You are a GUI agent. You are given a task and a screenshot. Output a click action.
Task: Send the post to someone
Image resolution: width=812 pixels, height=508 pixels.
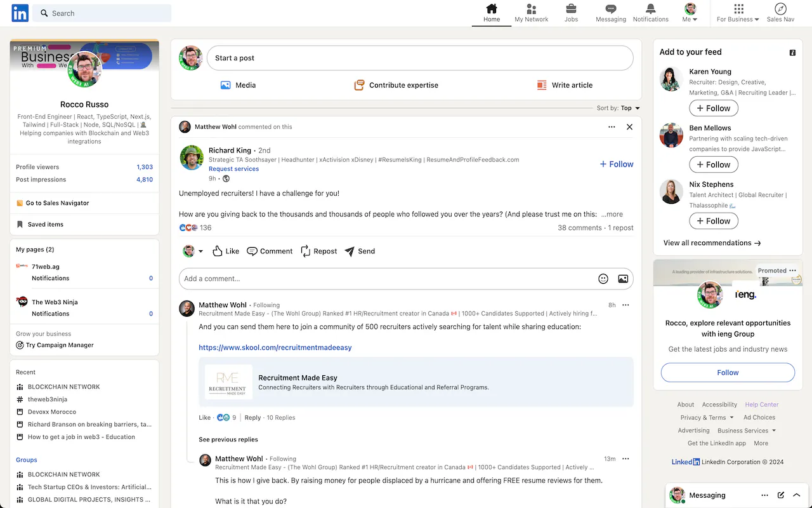click(360, 251)
